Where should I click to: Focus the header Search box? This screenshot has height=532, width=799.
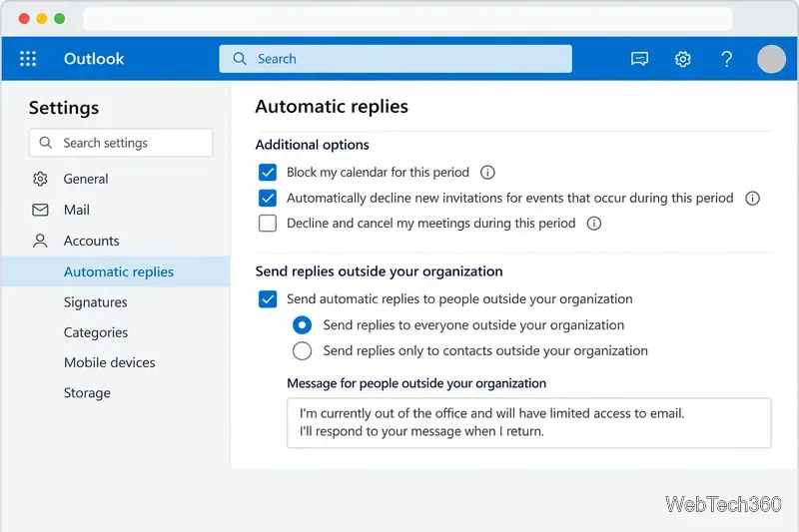pyautogui.click(x=396, y=59)
